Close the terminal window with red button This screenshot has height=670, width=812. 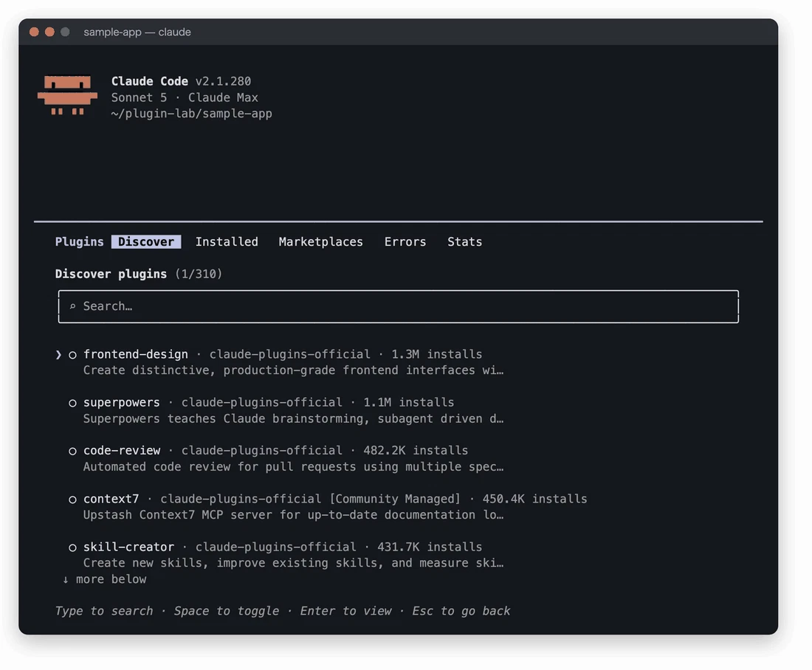pos(34,32)
